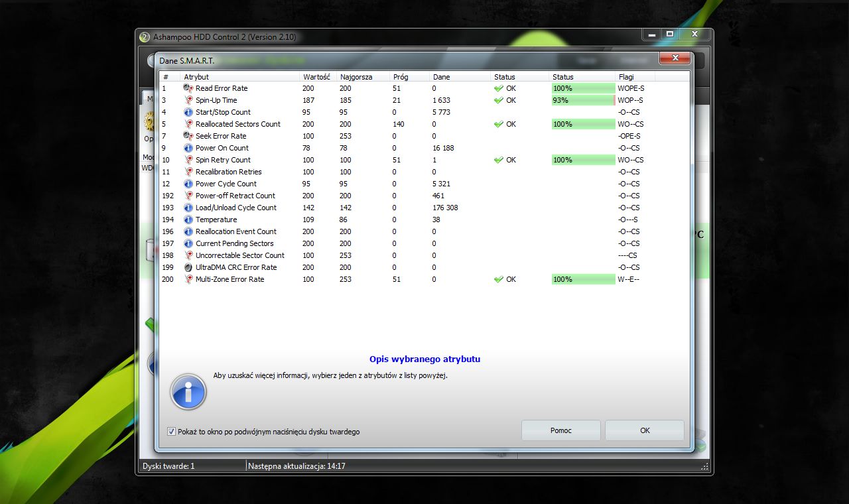Click the data value 16 188
Screen dimensions: 849x504
(443, 148)
